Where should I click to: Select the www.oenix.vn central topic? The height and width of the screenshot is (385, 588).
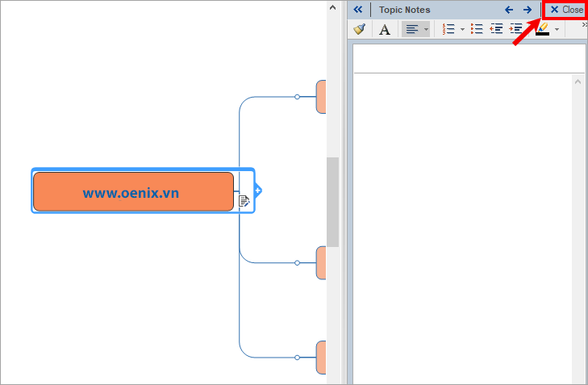click(x=134, y=191)
